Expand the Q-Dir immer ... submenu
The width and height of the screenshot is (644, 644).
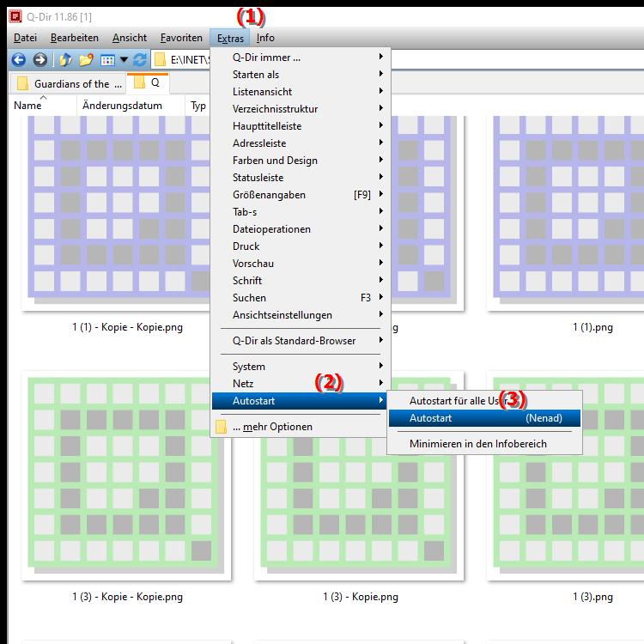click(x=301, y=57)
